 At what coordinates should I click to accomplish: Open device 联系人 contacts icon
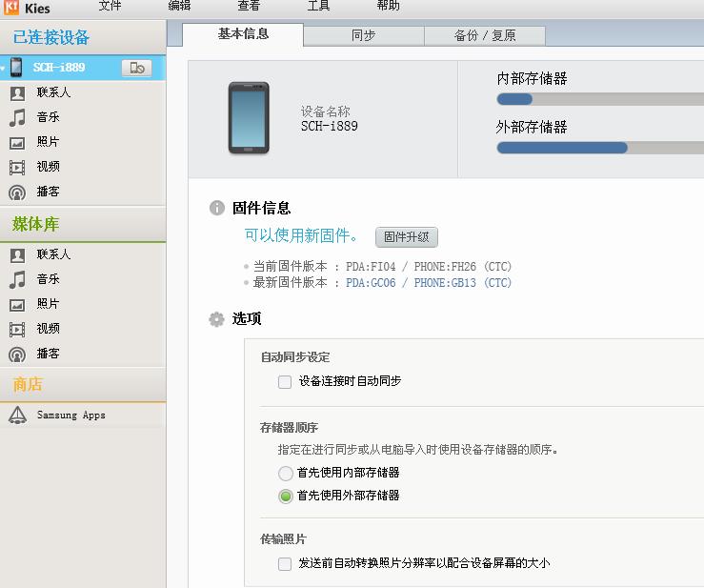17,93
